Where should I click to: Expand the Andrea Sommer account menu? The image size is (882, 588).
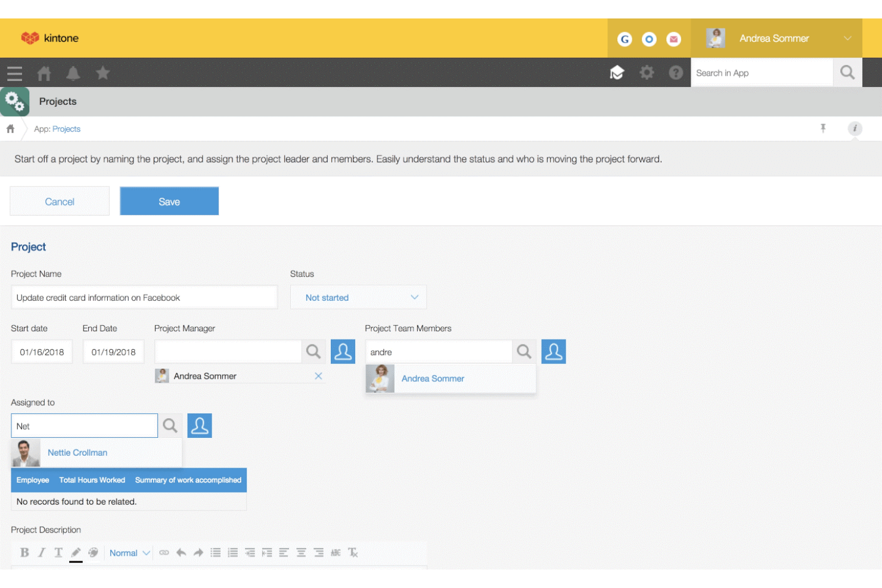tap(777, 38)
